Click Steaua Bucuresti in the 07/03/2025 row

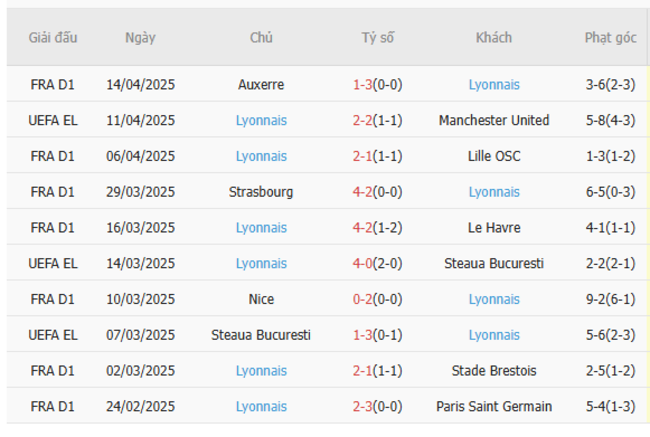pos(262,335)
